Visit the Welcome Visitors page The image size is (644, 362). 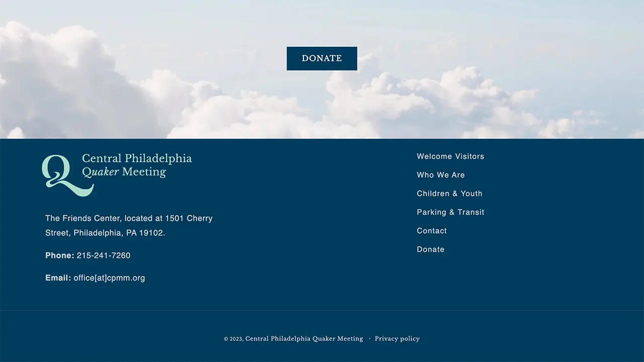[x=450, y=156]
